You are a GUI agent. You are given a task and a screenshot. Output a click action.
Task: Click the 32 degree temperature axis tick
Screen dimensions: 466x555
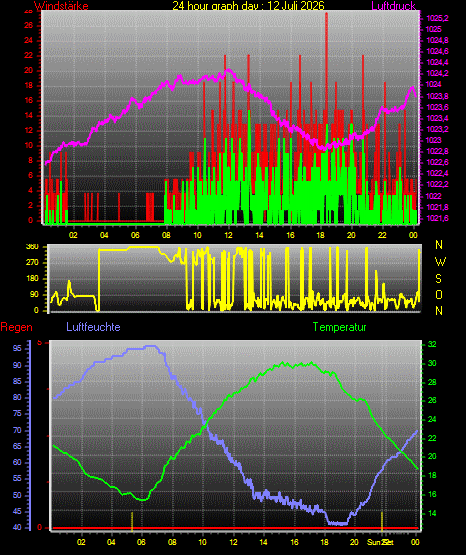point(432,344)
